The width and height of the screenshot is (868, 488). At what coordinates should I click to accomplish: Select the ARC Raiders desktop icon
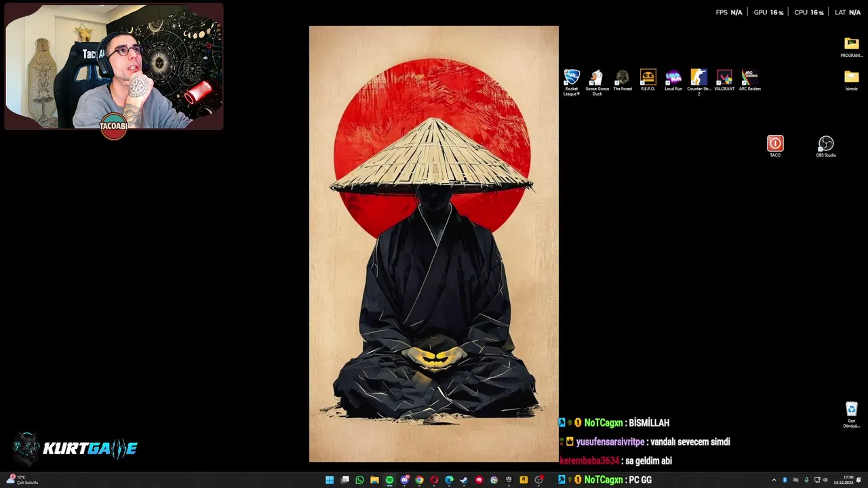coord(750,80)
